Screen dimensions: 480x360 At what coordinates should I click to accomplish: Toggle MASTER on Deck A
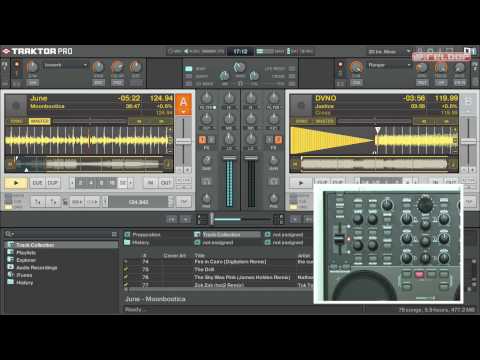tap(40, 121)
